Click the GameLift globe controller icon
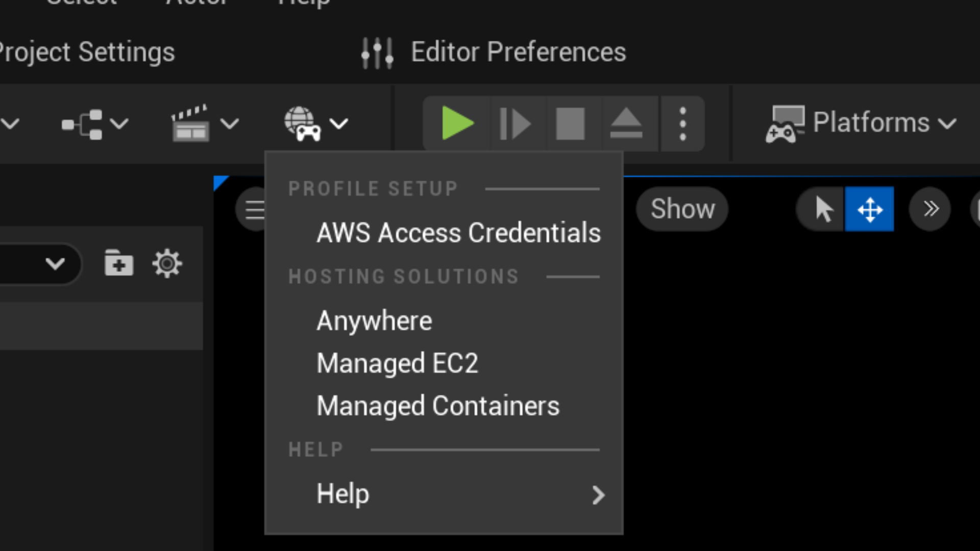 point(302,123)
